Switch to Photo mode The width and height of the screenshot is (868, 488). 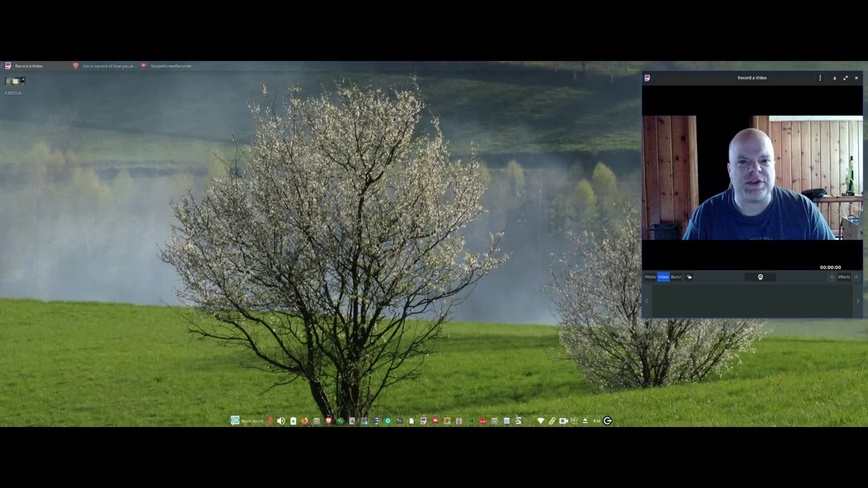click(650, 277)
